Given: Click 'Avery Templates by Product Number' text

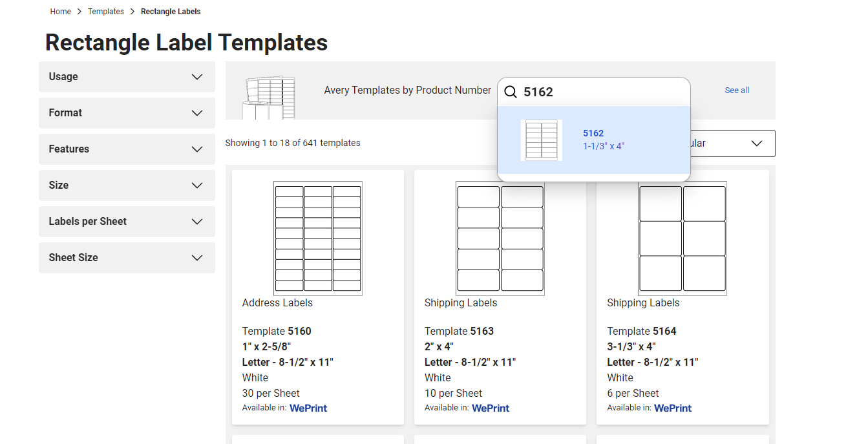Looking at the screenshot, I should 408,90.
